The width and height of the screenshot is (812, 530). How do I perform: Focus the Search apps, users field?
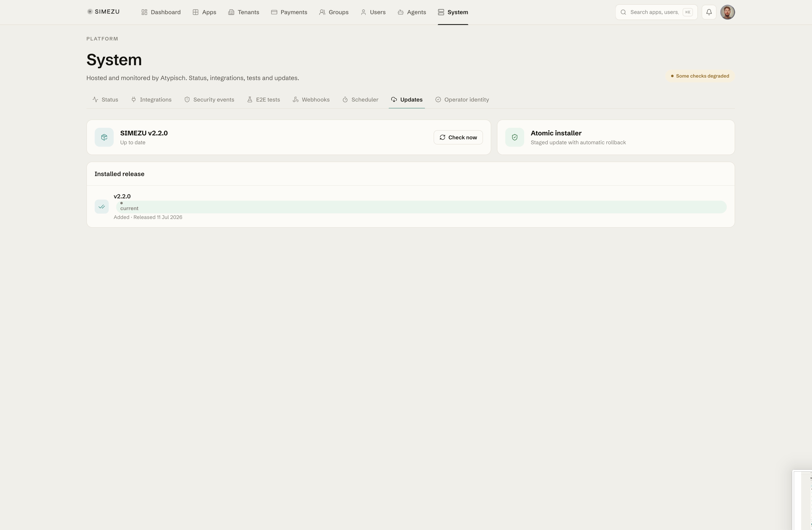coord(656,12)
